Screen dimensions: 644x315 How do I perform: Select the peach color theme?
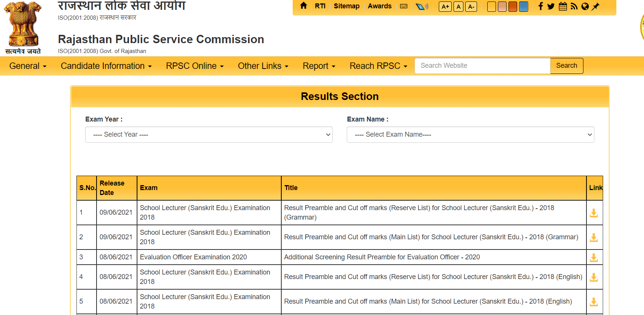point(502,7)
